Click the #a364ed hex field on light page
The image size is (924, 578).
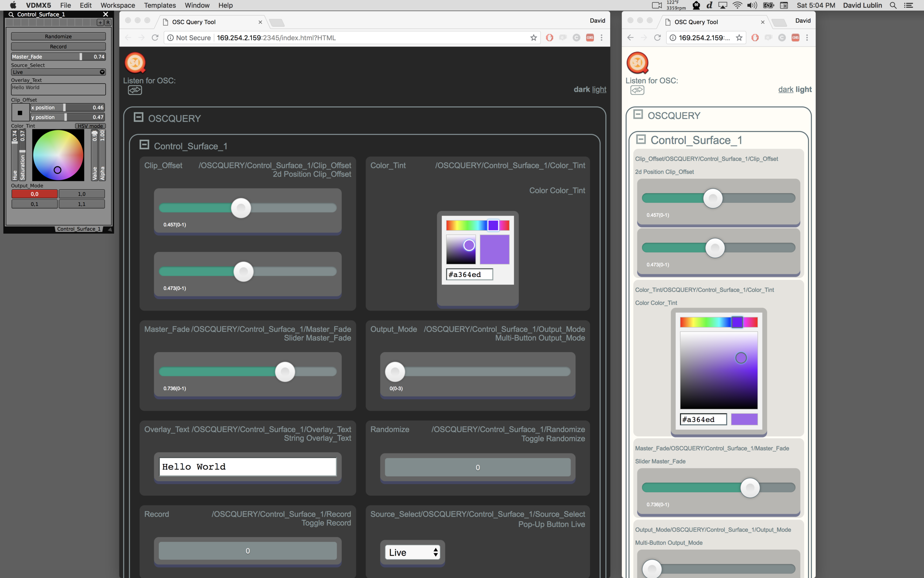(703, 419)
